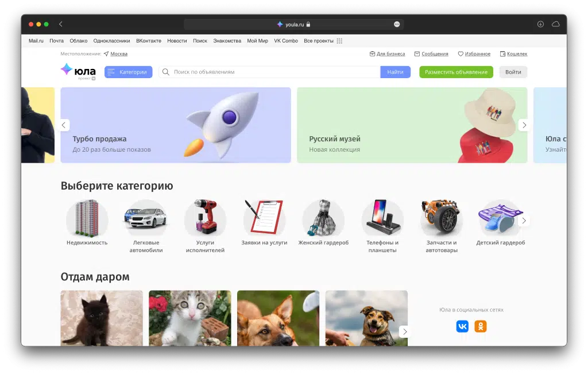This screenshot has height=374, width=588.
Task: Click Разместить объявление button
Action: (x=456, y=72)
